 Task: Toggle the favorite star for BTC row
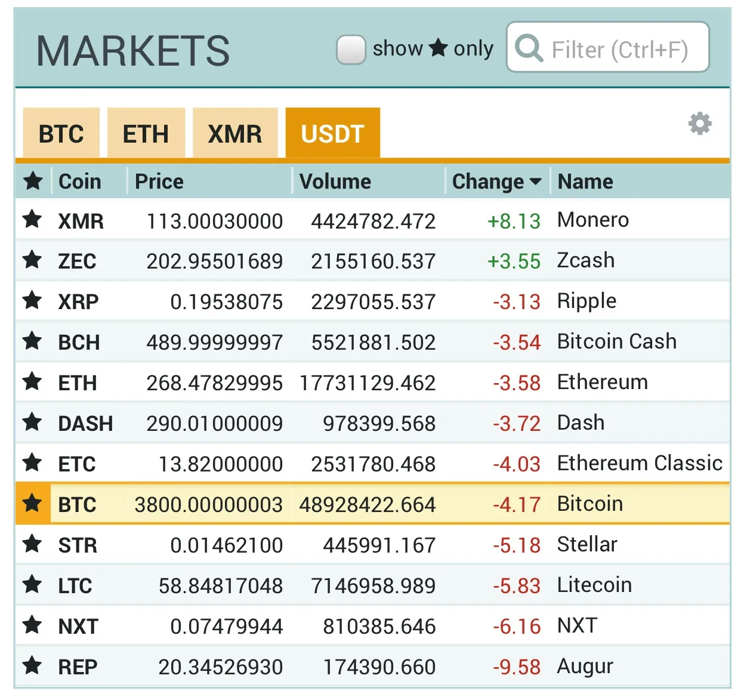pos(32,504)
